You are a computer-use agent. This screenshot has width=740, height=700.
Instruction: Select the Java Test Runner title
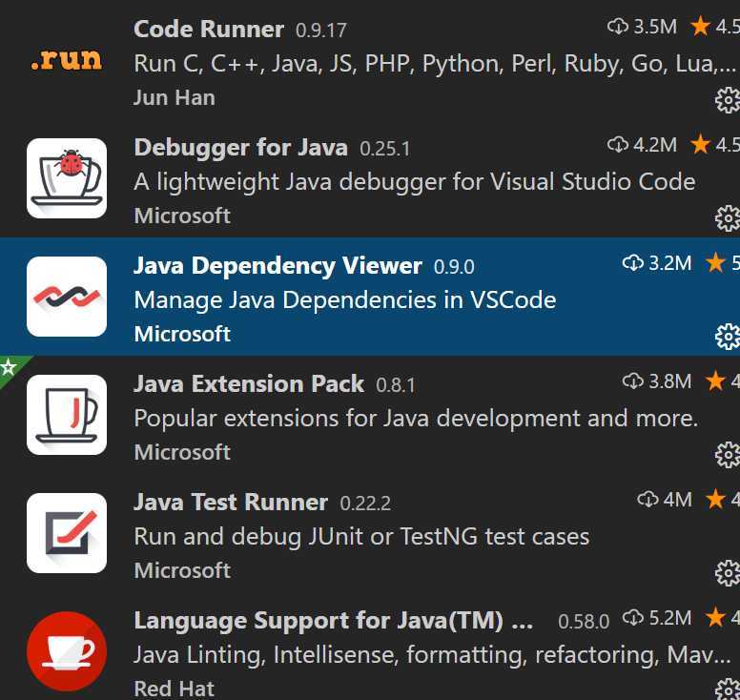[x=231, y=503]
